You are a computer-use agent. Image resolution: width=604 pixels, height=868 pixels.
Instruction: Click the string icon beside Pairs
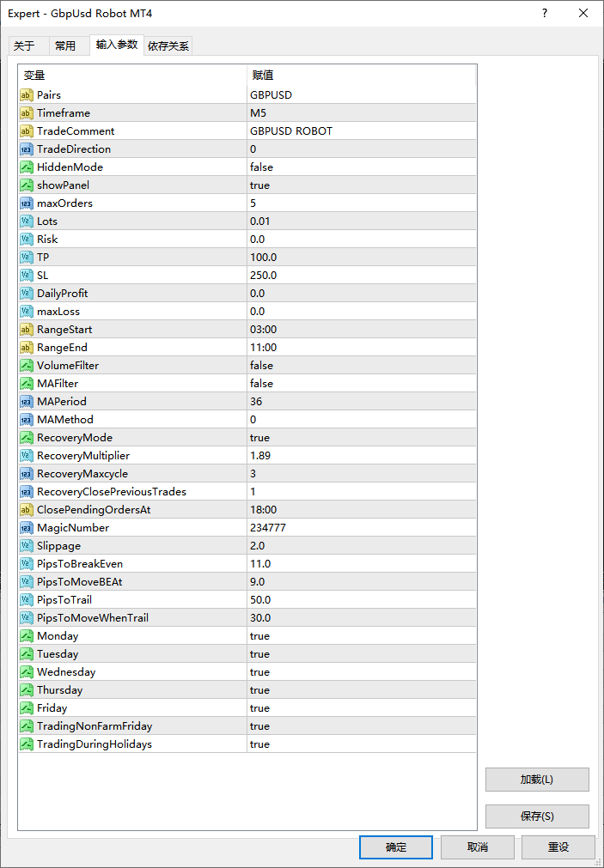click(x=27, y=94)
